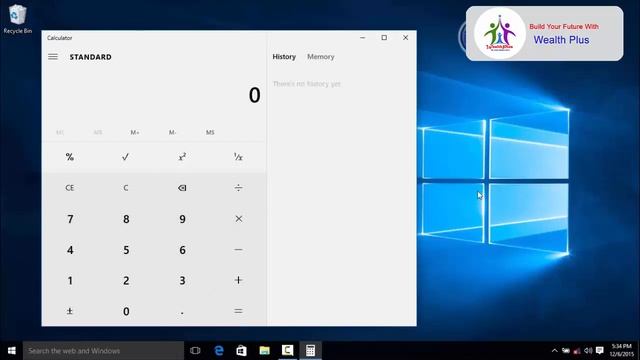Click the Calculator taskbar icon
The image size is (640, 360).
pos(310,351)
